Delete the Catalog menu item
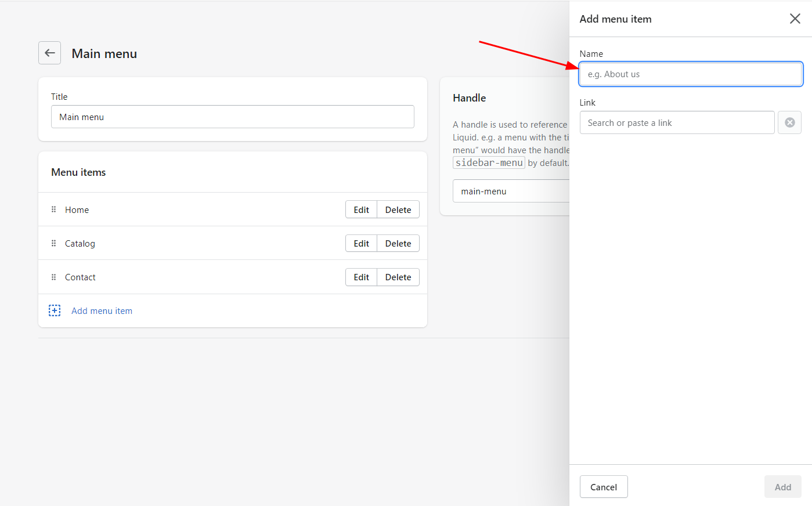The image size is (812, 506). pos(398,243)
